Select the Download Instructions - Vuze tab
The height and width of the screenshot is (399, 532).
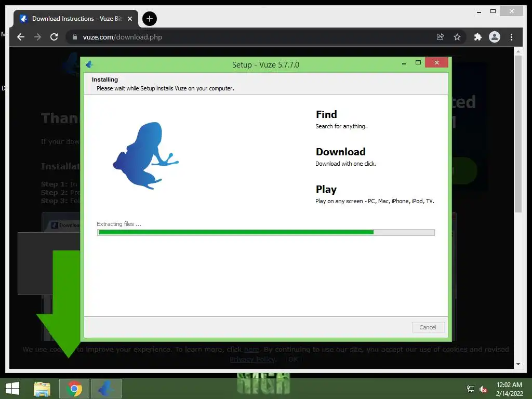click(x=76, y=19)
